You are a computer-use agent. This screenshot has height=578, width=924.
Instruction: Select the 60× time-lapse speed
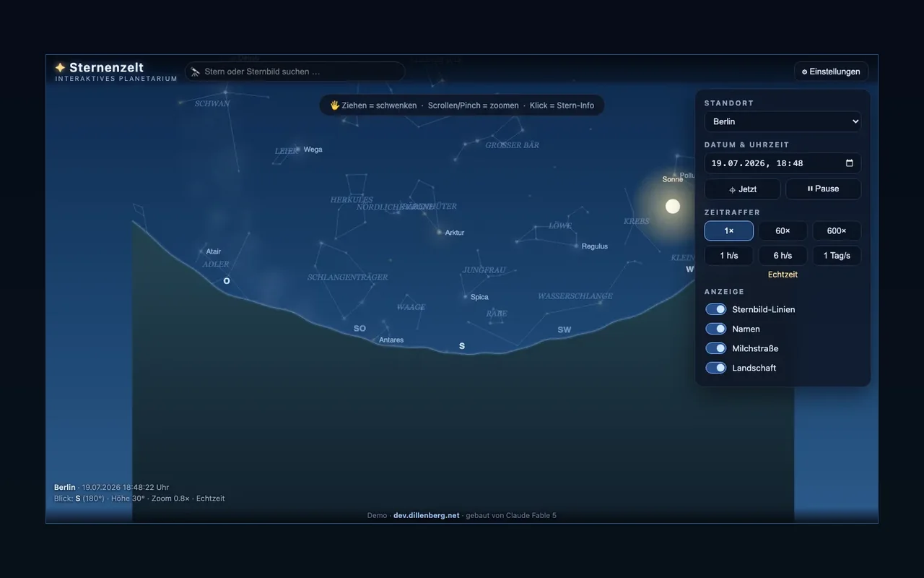pyautogui.click(x=783, y=231)
